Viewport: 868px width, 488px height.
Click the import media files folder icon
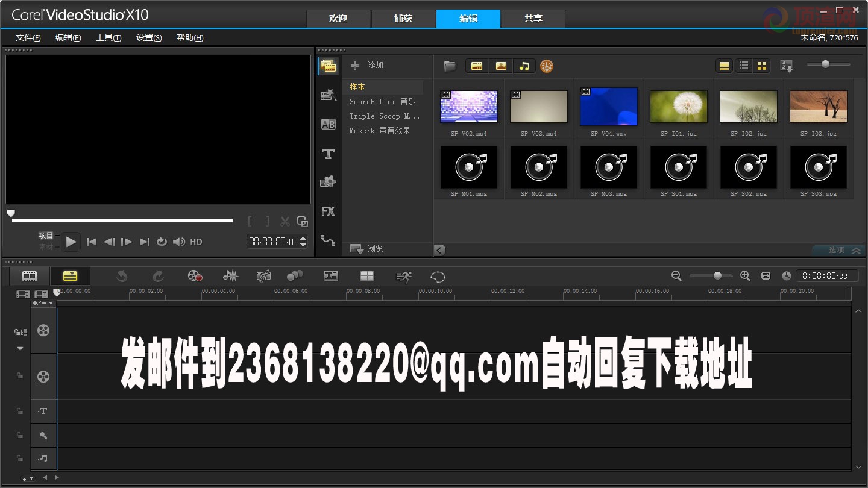pyautogui.click(x=450, y=66)
